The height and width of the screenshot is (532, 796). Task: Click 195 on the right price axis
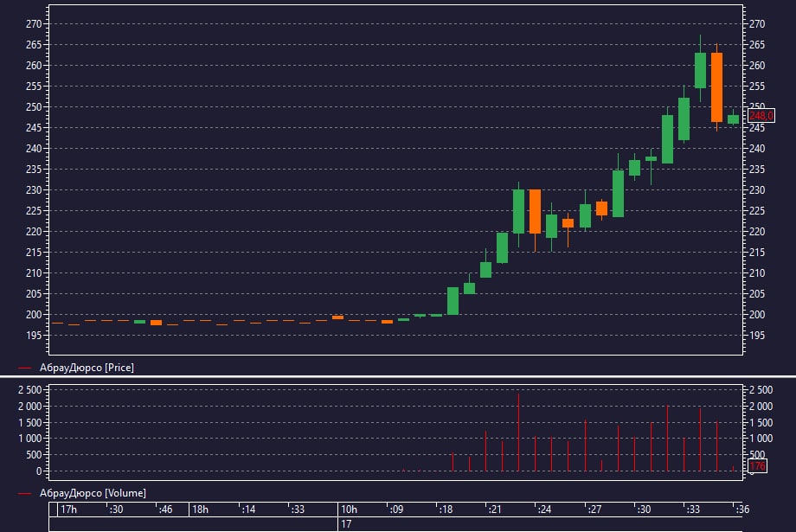coord(757,335)
